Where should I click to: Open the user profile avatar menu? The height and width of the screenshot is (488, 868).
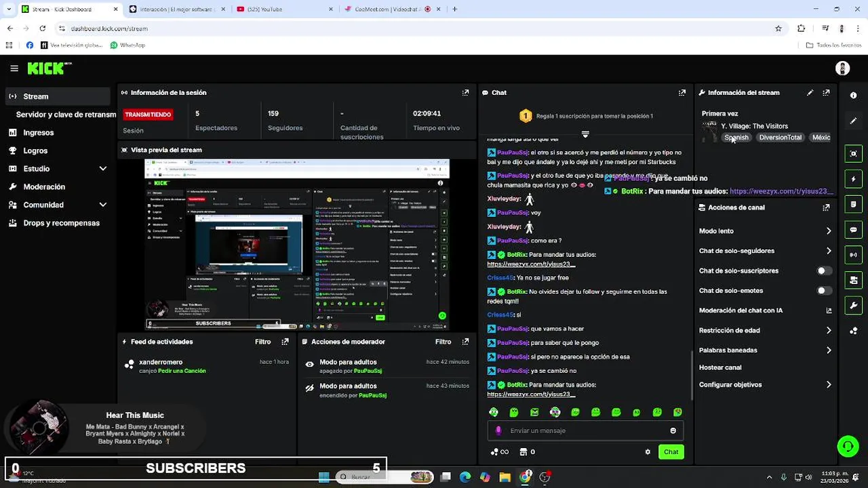[843, 68]
